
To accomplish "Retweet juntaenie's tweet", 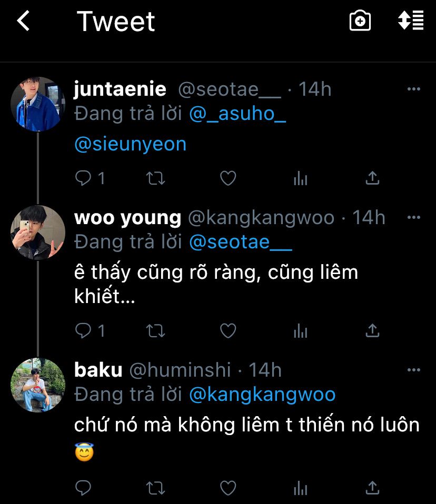I will (155, 179).
